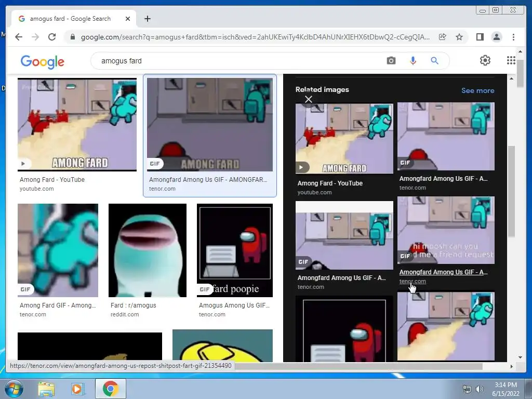Reload the page with the refresh icon
This screenshot has width=532, height=399.
[x=52, y=37]
